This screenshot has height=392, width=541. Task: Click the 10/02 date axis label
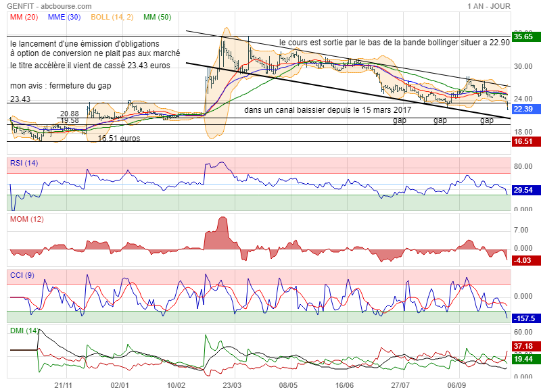(176, 385)
